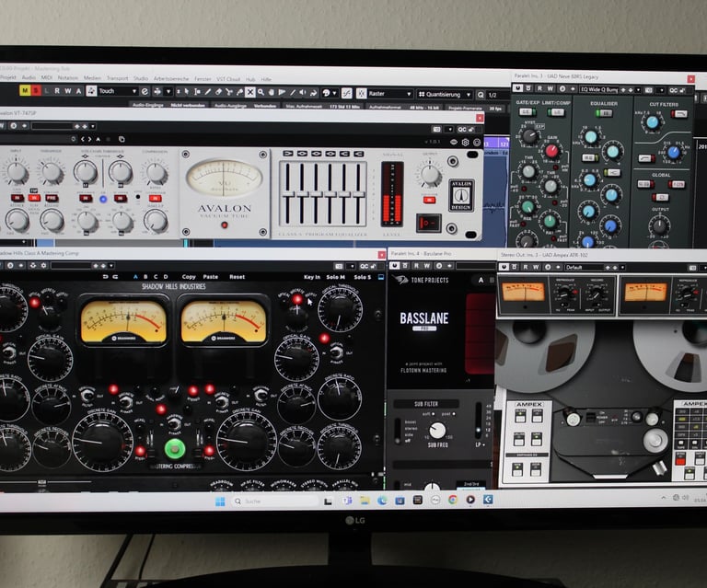Click the Shadow Hills monitor display icon
This screenshot has width=707, height=588.
[381, 277]
